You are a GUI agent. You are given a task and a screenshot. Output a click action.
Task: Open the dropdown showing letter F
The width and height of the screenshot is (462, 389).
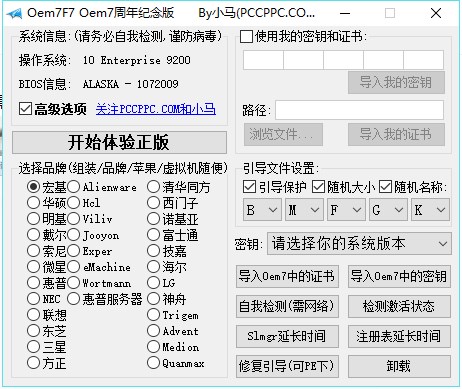346,210
